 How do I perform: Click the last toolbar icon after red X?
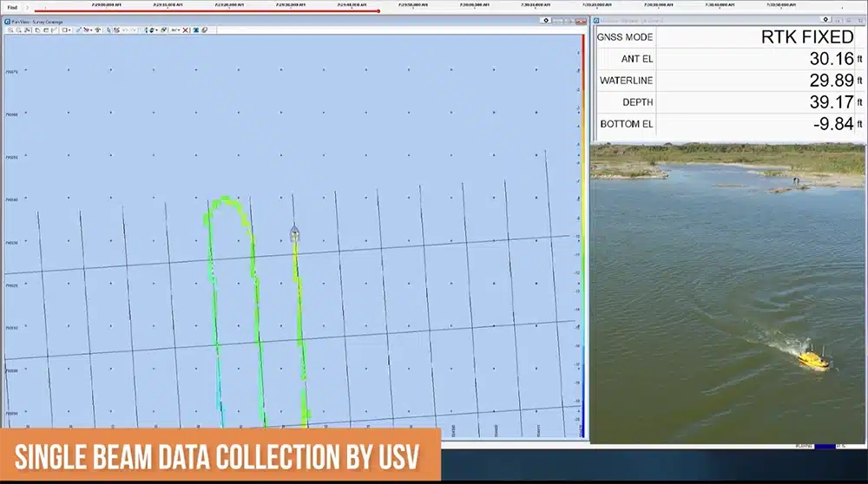[205, 30]
